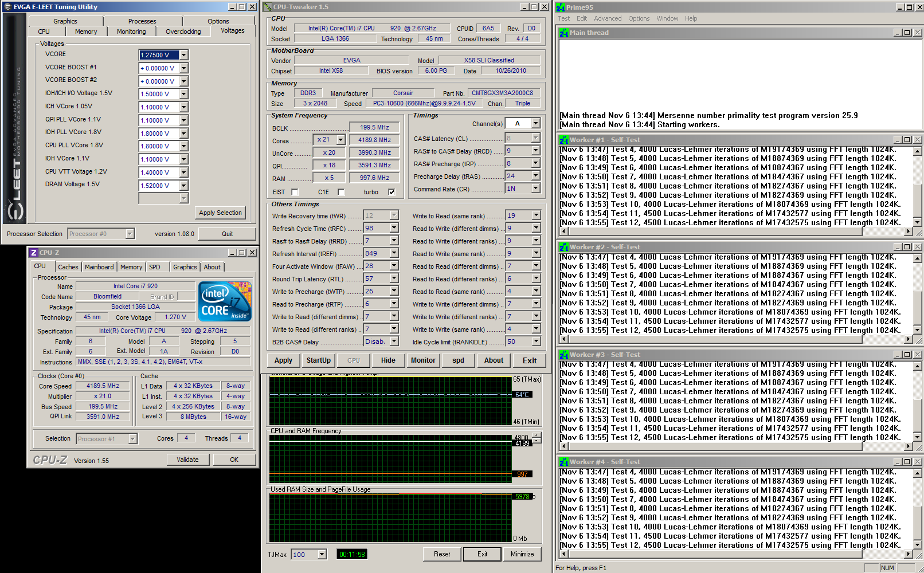Click the Prime95 window title icon

click(561, 7)
